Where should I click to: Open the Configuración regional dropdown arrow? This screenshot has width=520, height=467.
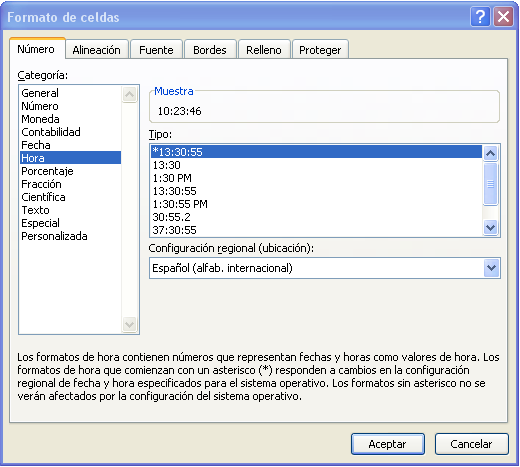tap(491, 268)
